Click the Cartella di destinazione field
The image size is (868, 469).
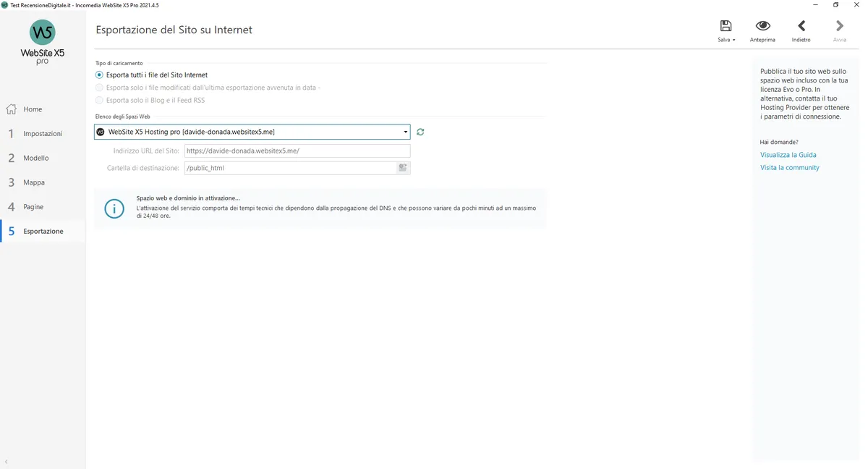pyautogui.click(x=297, y=168)
